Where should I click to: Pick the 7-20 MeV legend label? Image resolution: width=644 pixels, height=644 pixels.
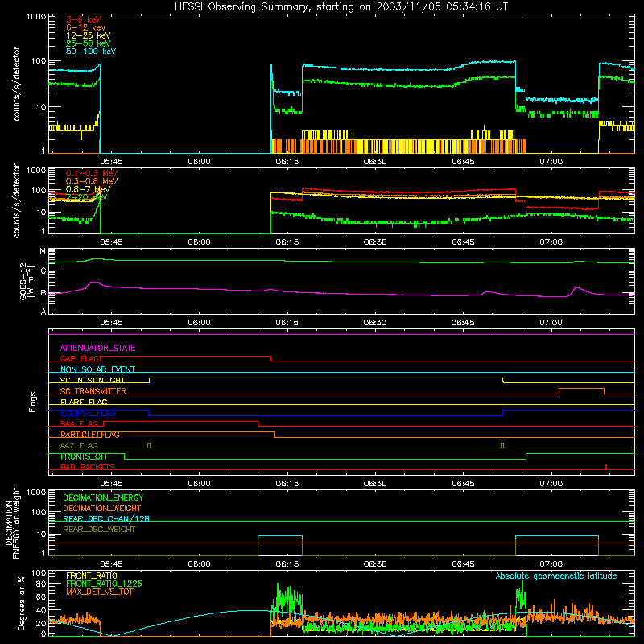[x=86, y=197]
